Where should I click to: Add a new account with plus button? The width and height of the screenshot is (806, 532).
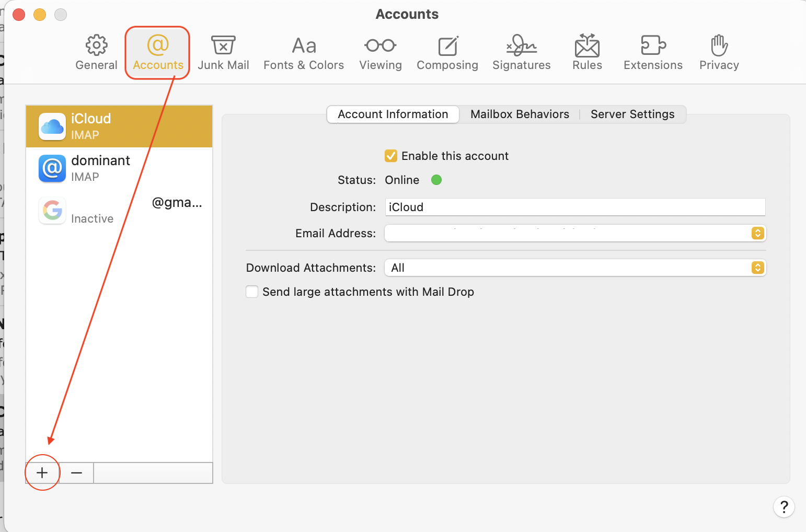42,473
